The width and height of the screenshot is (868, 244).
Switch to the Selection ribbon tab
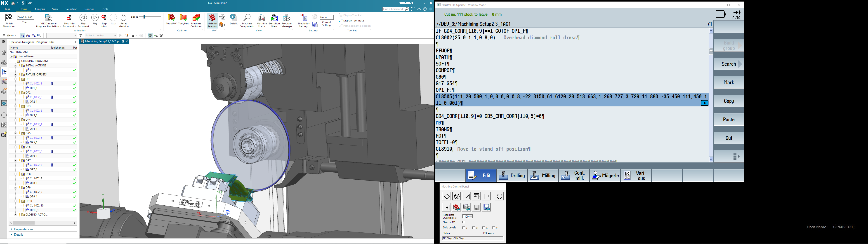pyautogui.click(x=71, y=9)
